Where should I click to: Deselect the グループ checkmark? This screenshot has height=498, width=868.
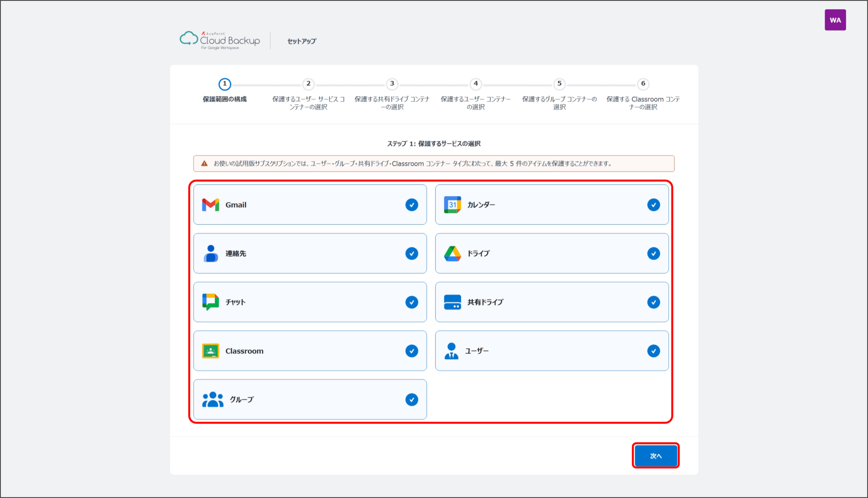tap(411, 399)
